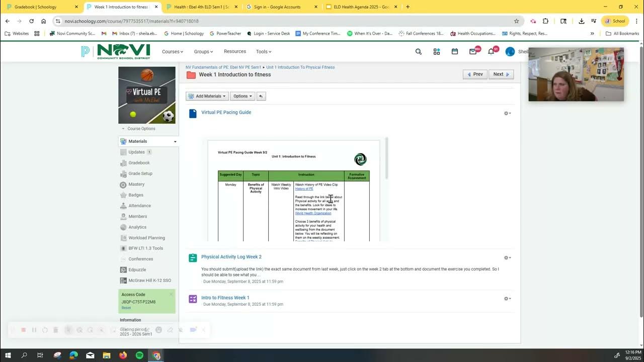Click the embedded document preview scrollbar
The image size is (644, 362).
387,158
